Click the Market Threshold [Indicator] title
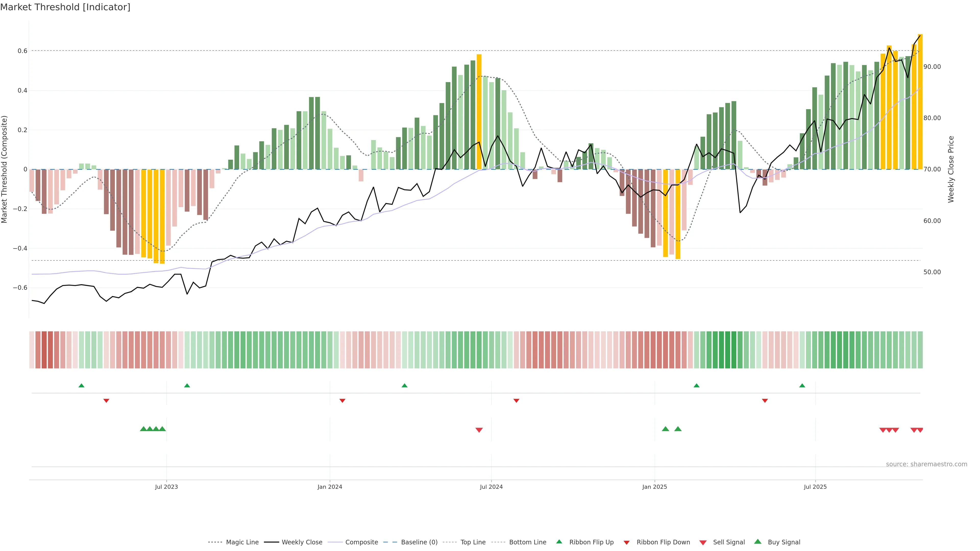 coord(65,7)
